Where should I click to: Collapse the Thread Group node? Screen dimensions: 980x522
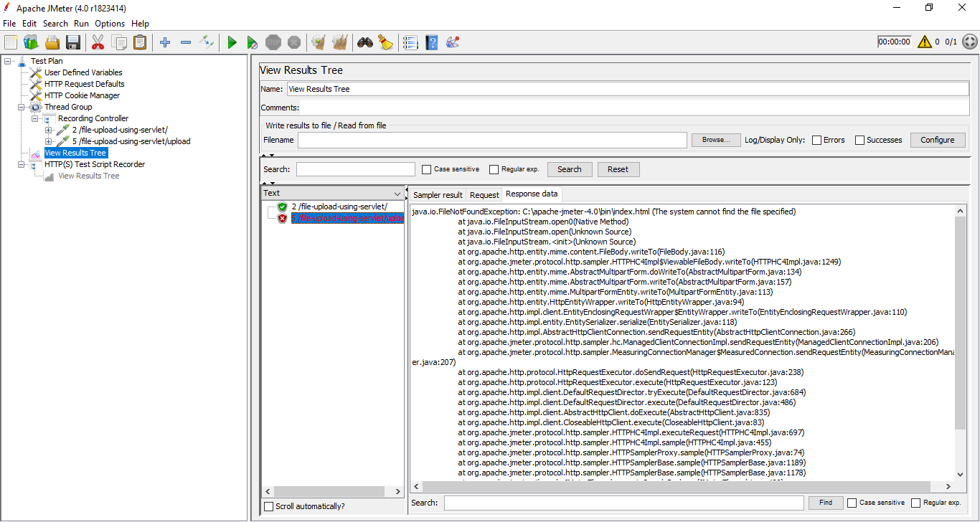coord(22,107)
